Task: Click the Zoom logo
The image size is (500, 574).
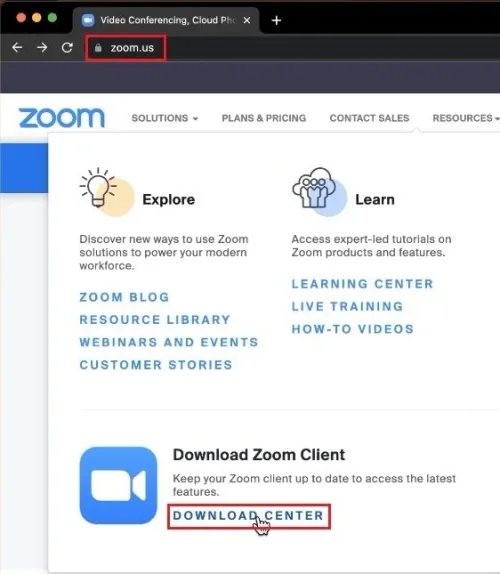Action: coord(61,118)
